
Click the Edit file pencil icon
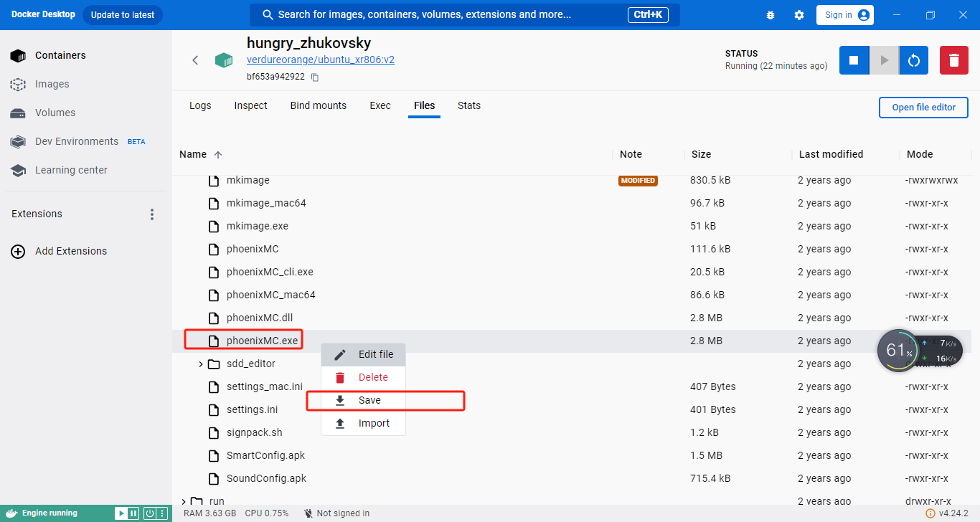coord(340,355)
